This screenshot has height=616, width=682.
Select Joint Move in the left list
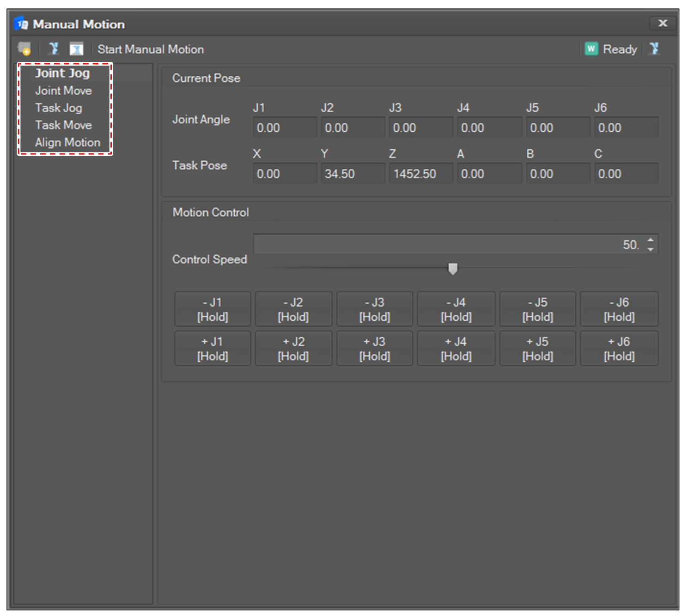click(63, 91)
